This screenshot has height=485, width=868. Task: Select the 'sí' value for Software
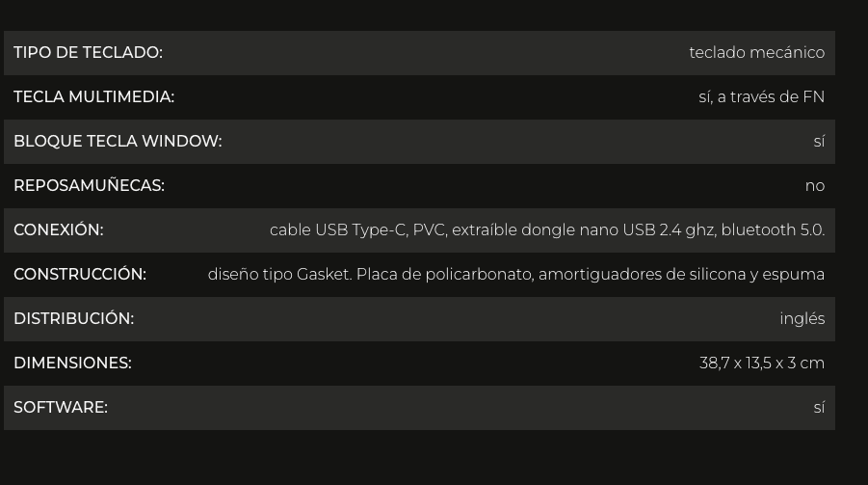819,408
